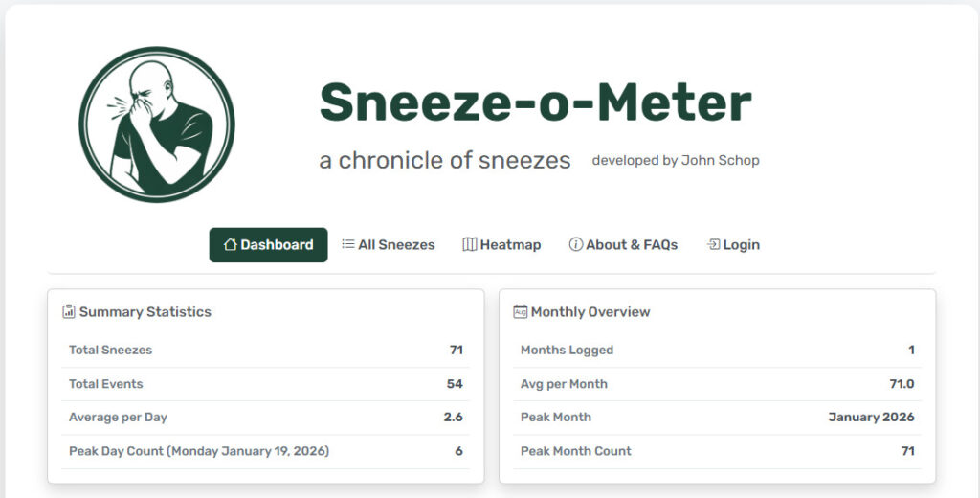Click the clipboard icon beside Summary Statistics
The height and width of the screenshot is (498, 980).
pos(69,311)
